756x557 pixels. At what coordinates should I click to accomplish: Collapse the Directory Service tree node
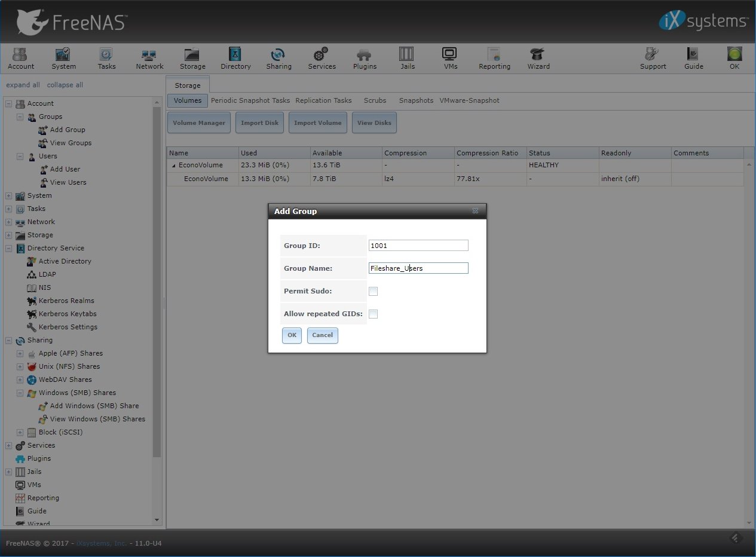click(x=9, y=249)
